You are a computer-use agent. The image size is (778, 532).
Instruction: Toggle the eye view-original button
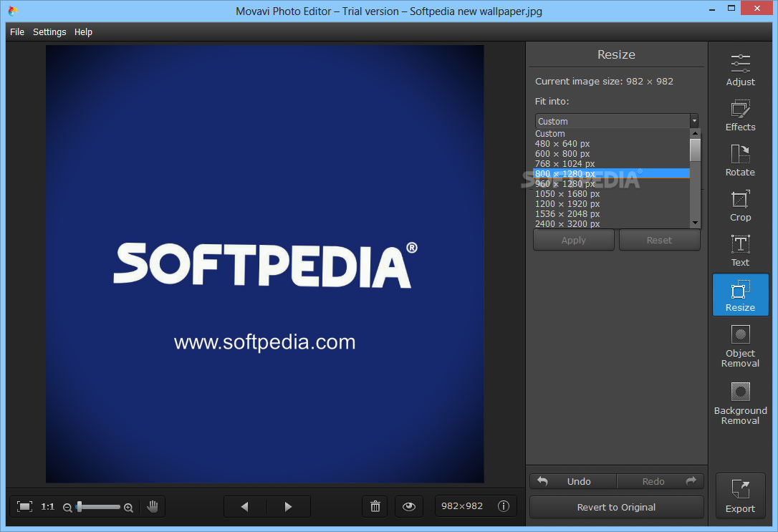[x=409, y=506]
